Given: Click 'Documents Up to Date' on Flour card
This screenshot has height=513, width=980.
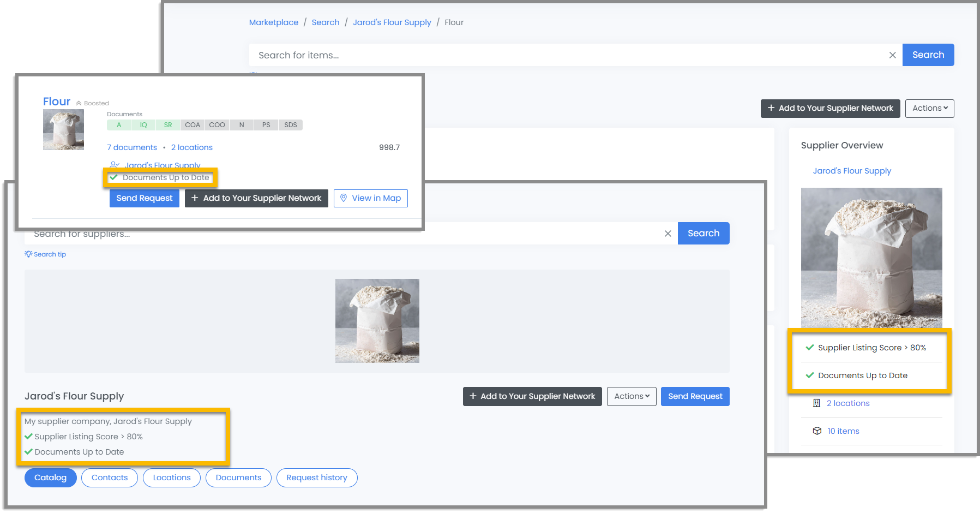Looking at the screenshot, I should (x=165, y=177).
